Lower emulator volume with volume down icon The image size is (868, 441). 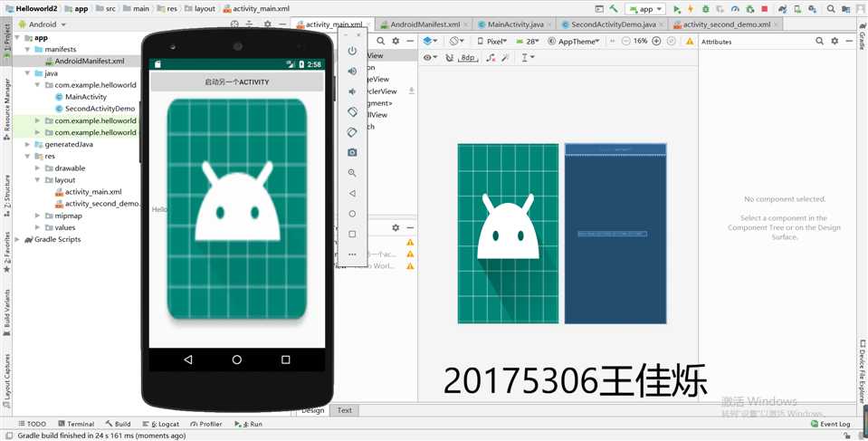click(352, 91)
